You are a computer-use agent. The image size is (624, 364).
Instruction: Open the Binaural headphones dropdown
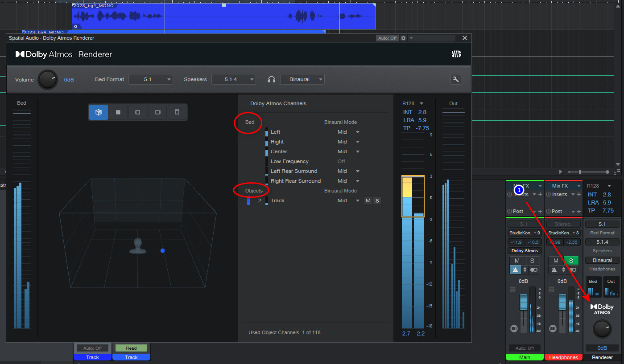302,79
